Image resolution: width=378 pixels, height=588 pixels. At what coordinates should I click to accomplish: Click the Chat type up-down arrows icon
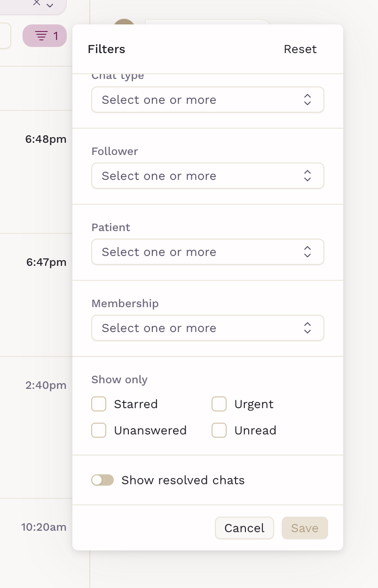[x=307, y=100]
